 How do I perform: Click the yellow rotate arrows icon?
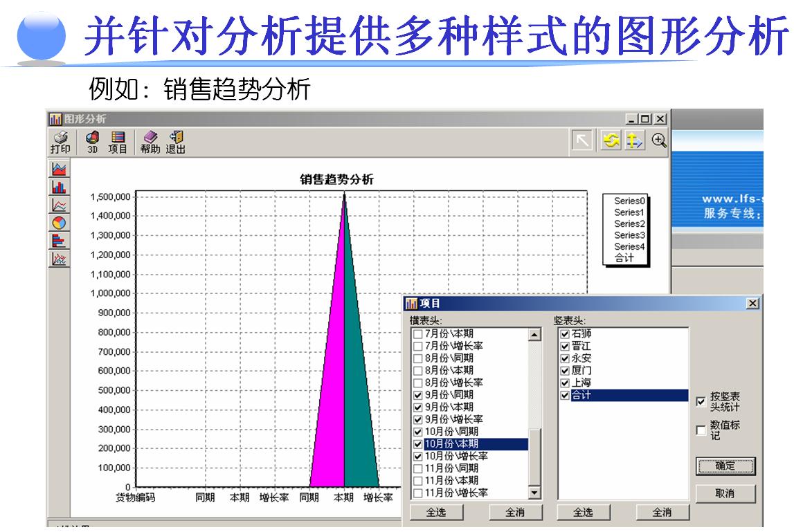(611, 140)
